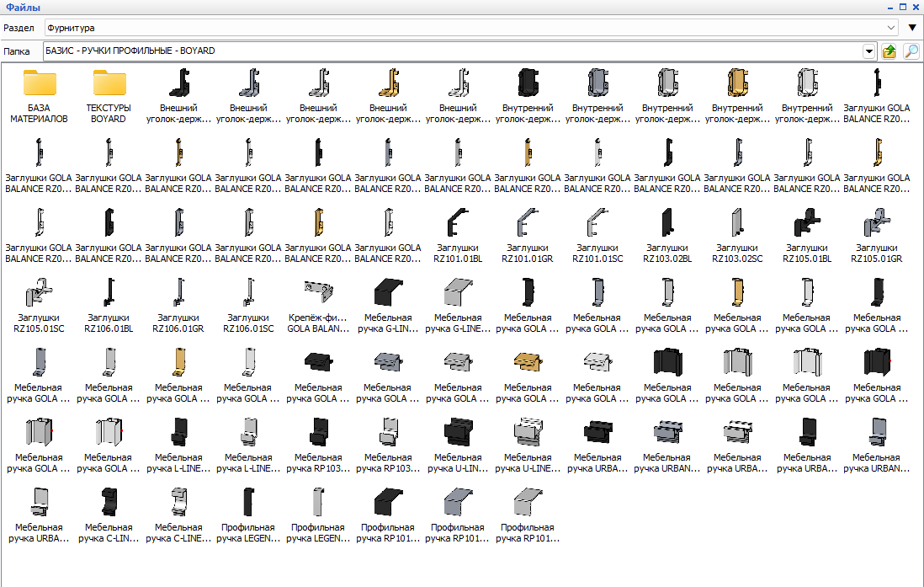
Task: Select the black Мебельная ручка G-LIN... handle
Action: [x=388, y=306]
